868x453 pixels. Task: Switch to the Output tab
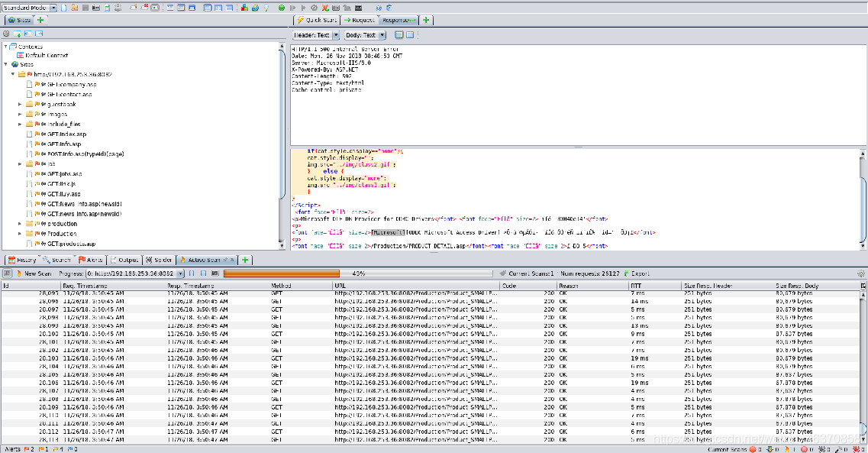point(124,260)
